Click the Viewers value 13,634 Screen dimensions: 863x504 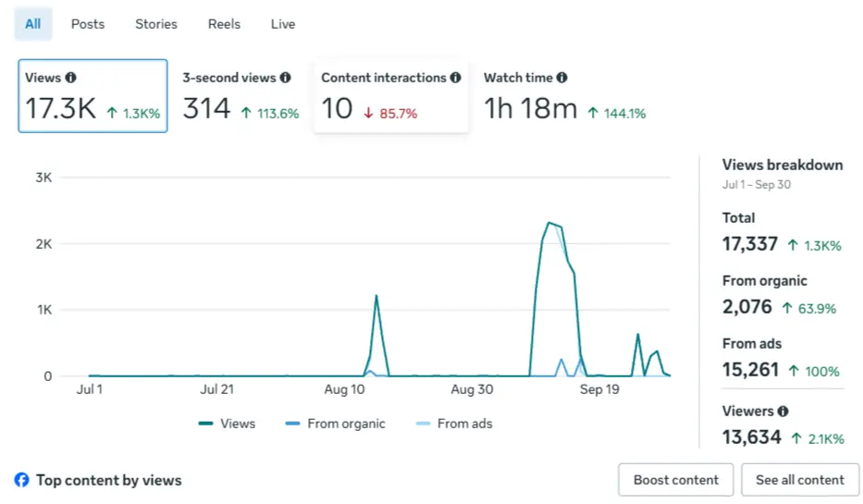click(751, 437)
